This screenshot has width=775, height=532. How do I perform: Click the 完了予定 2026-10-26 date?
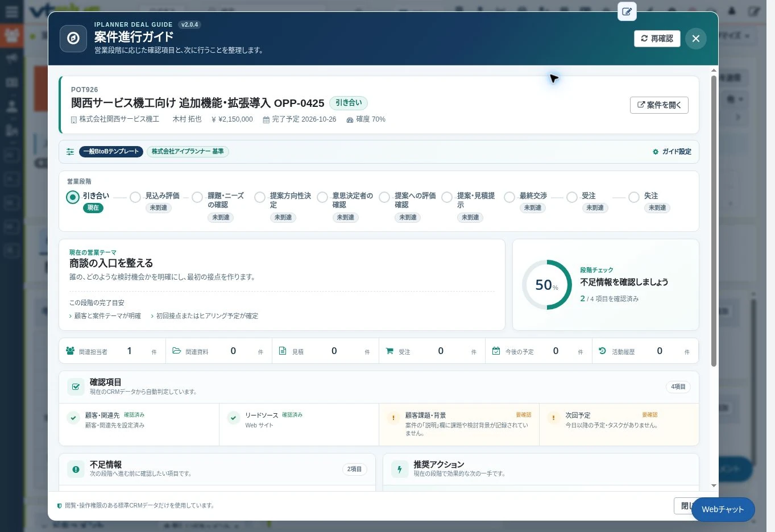coord(304,119)
